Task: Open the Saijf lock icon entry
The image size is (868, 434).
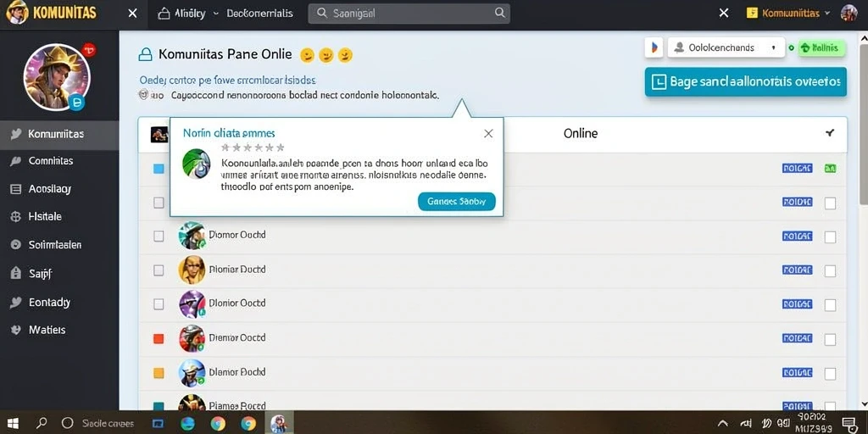Action: [x=16, y=273]
